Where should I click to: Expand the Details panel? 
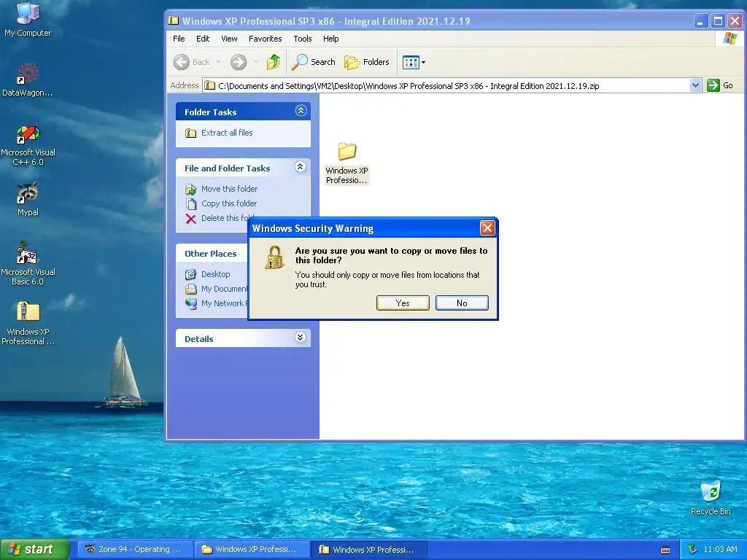(301, 338)
